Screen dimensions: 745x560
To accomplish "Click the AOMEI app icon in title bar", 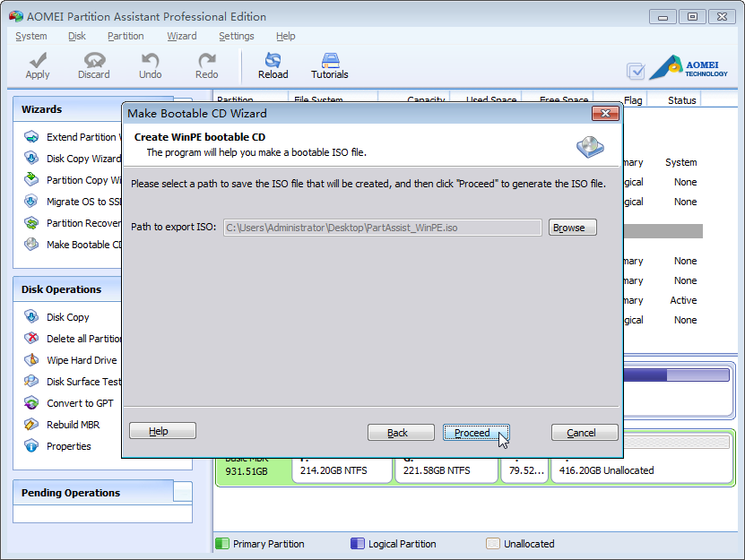I will [15, 17].
